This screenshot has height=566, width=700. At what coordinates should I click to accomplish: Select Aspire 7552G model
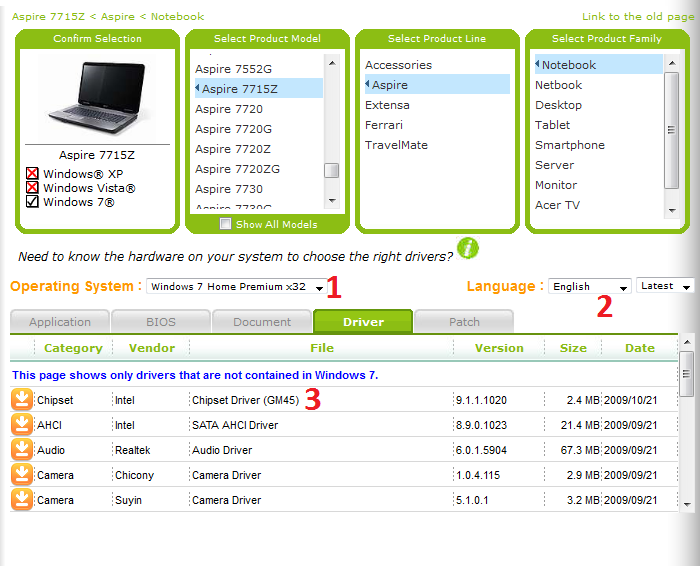[233, 69]
